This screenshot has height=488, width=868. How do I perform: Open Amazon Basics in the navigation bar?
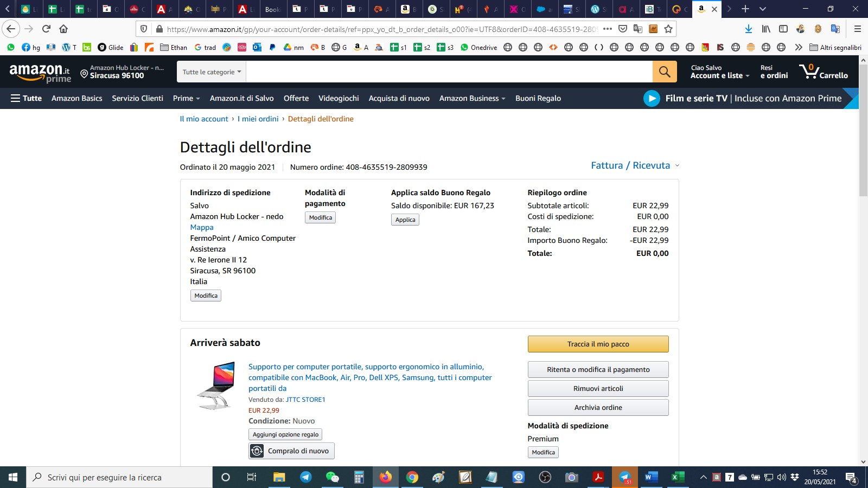click(x=77, y=98)
